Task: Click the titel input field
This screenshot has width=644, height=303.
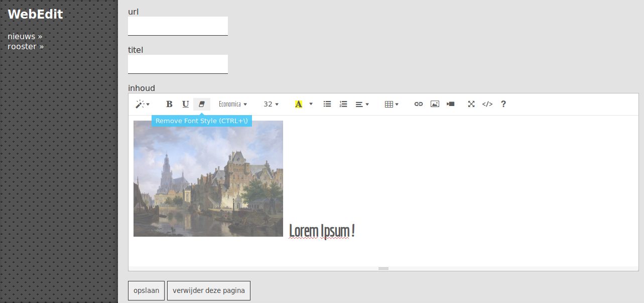Action: click(178, 64)
